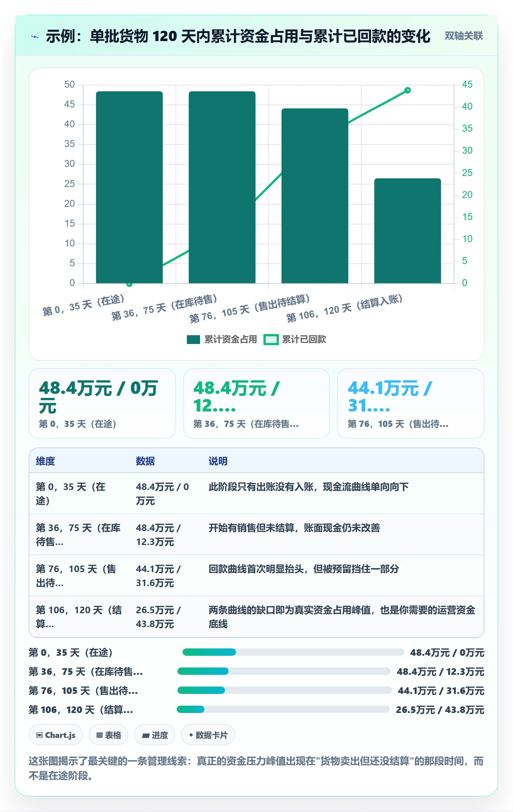Toggle the 累计资金占用 legend item
513x812 pixels.
[x=222, y=339]
